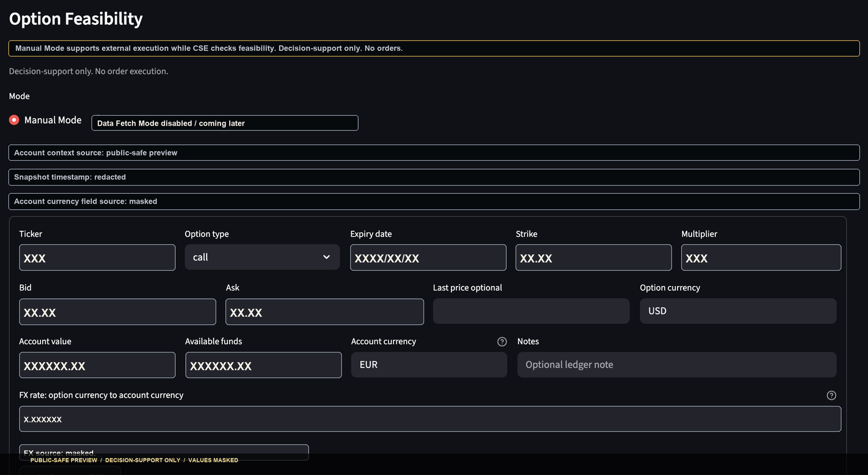This screenshot has width=868, height=475.
Task: Click the Account currency field source banner
Action: (x=434, y=201)
